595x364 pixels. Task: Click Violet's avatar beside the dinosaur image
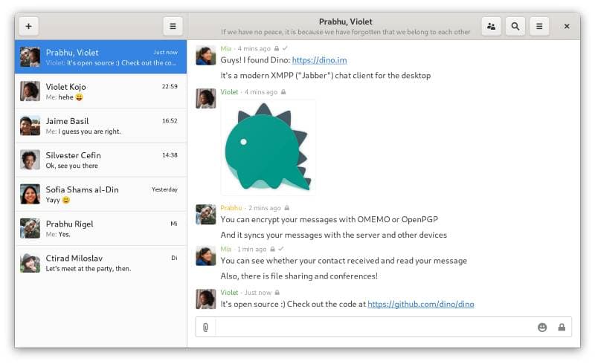(x=206, y=99)
